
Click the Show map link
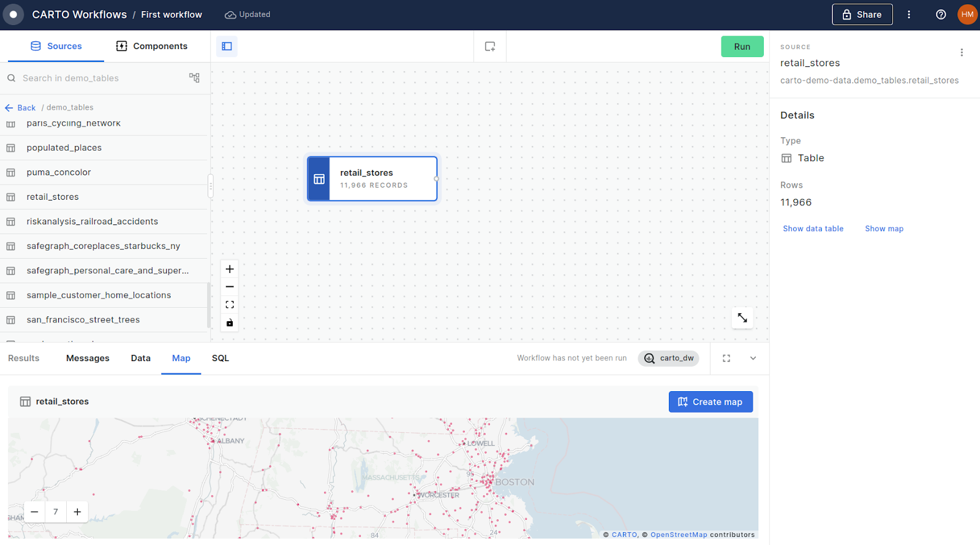(884, 229)
